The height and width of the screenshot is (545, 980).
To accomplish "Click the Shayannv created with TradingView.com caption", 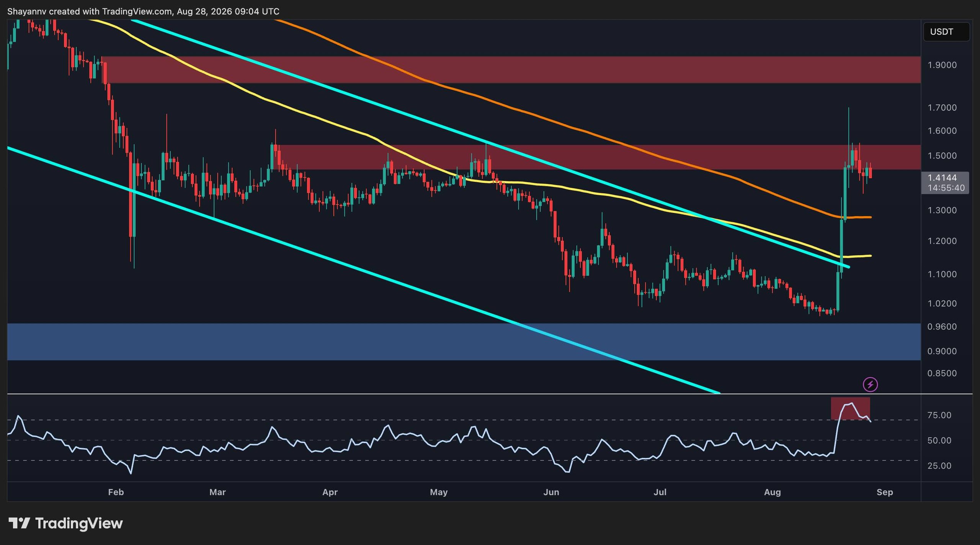I will (143, 11).
